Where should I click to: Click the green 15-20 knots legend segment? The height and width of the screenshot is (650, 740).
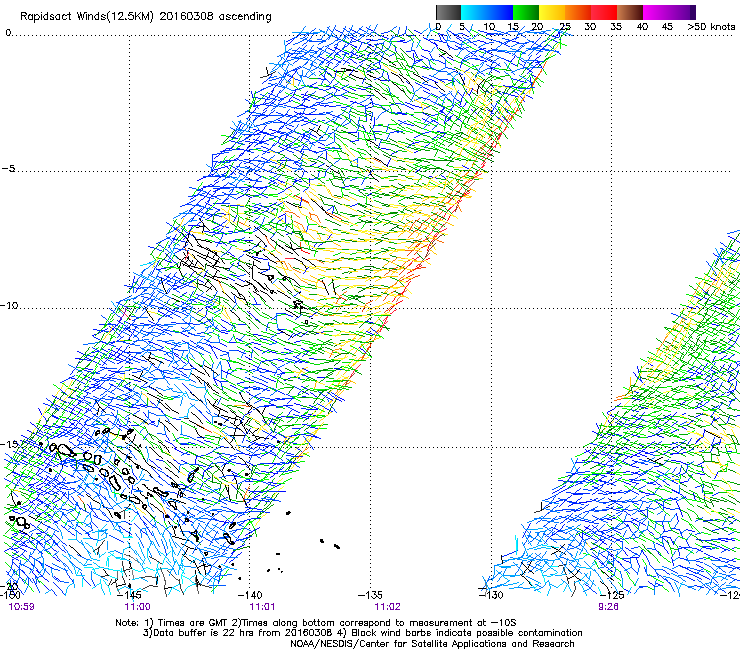click(x=526, y=12)
